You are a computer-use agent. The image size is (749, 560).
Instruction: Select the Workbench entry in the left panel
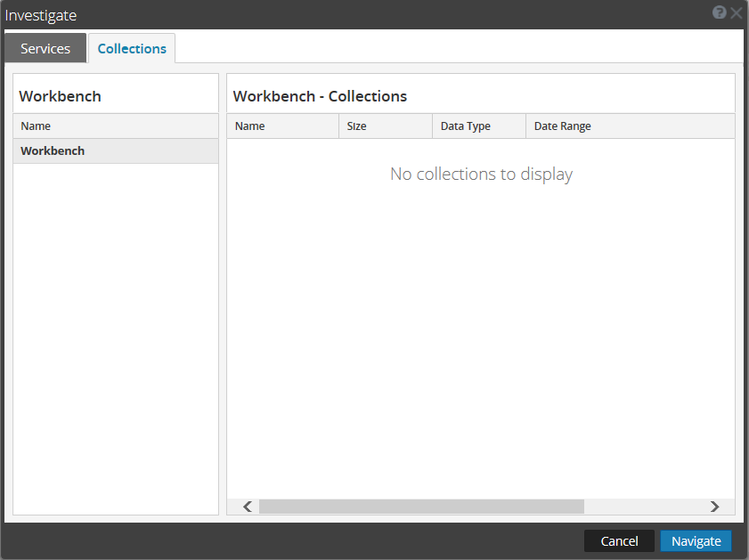point(53,150)
